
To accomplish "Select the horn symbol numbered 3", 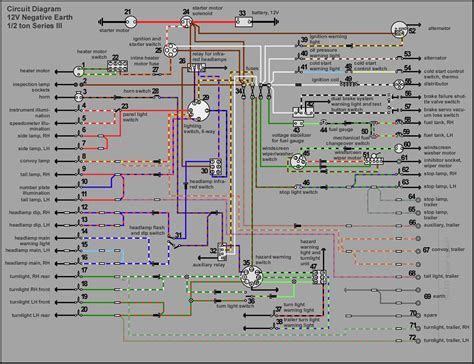I will (79, 97).
